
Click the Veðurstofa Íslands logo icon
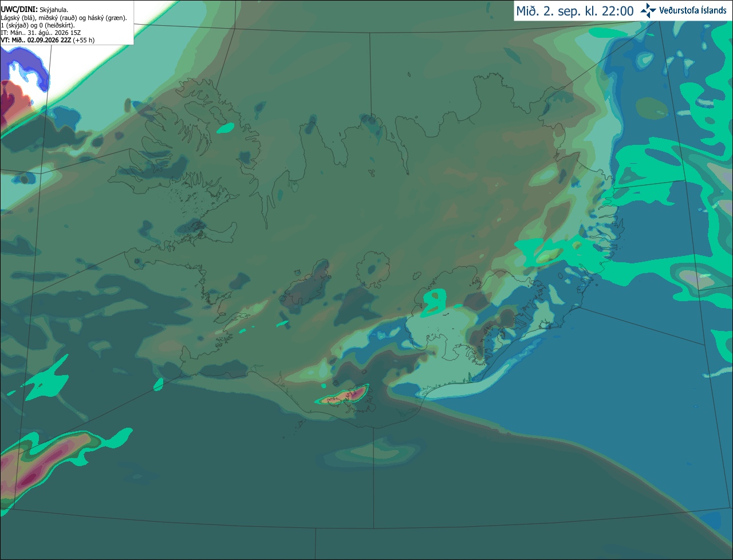pyautogui.click(x=648, y=10)
